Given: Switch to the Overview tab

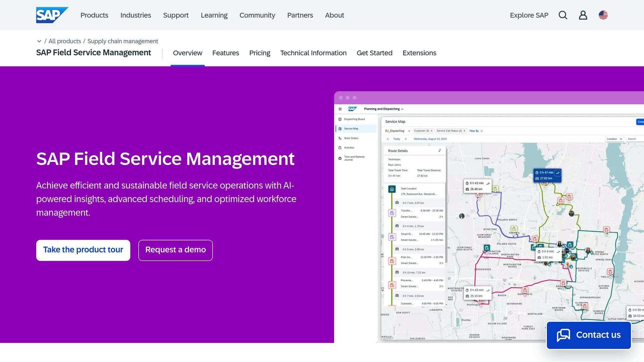Looking at the screenshot, I should 187,53.
